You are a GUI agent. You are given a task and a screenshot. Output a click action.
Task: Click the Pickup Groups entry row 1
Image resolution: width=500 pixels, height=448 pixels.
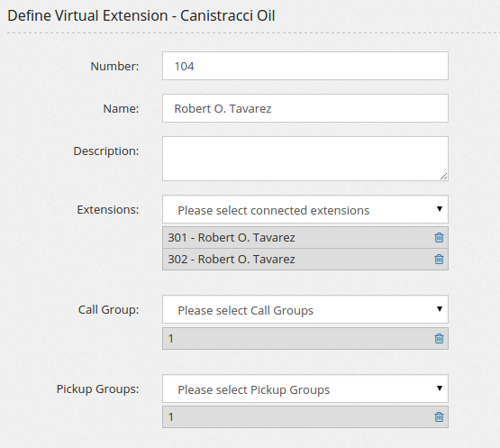point(305,417)
